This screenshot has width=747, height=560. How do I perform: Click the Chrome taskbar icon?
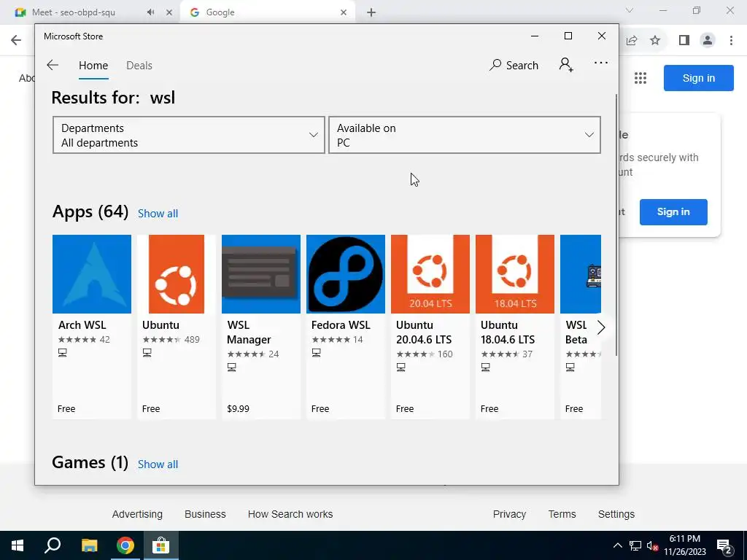pyautogui.click(x=125, y=545)
